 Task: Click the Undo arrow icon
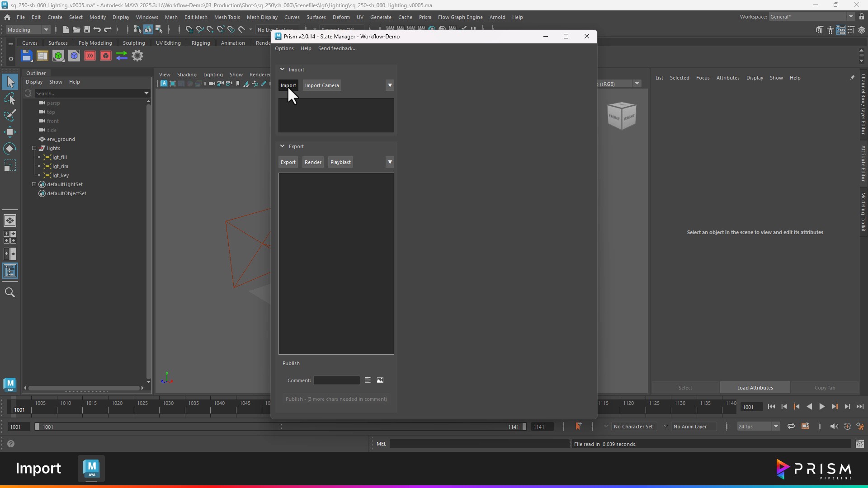(97, 30)
